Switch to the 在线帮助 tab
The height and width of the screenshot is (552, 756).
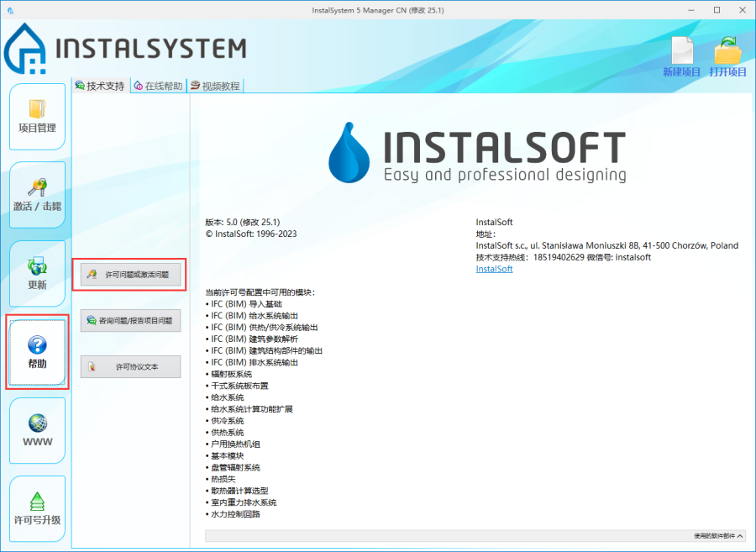click(159, 86)
